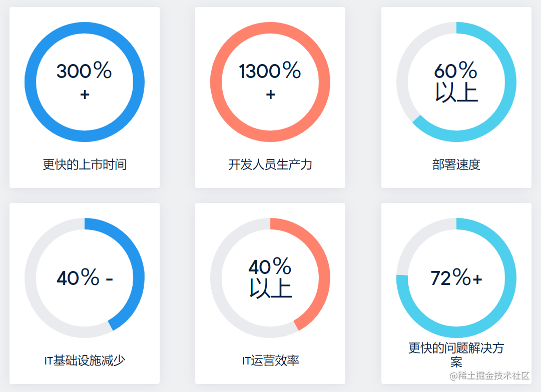The image size is (541, 392).
Task: Select the 更快的上市时间 label
Action: [x=85, y=164]
